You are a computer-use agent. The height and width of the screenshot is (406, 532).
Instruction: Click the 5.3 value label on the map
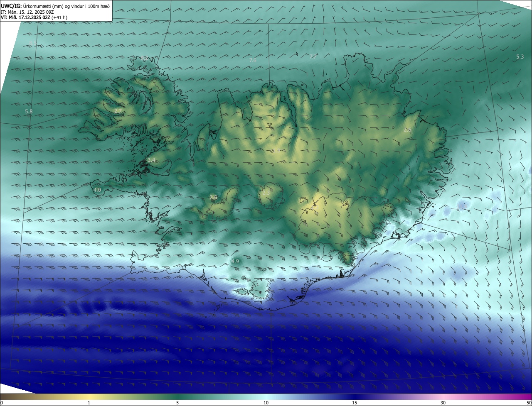(520, 56)
